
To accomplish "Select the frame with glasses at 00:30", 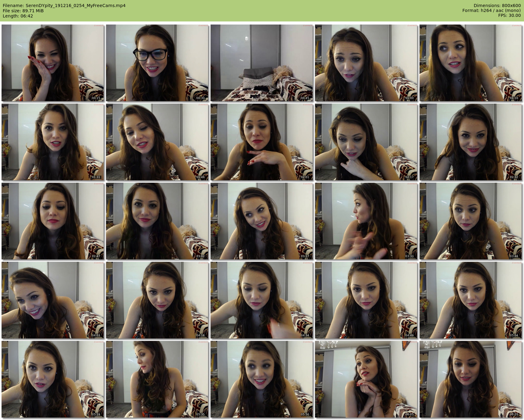I will (x=157, y=63).
